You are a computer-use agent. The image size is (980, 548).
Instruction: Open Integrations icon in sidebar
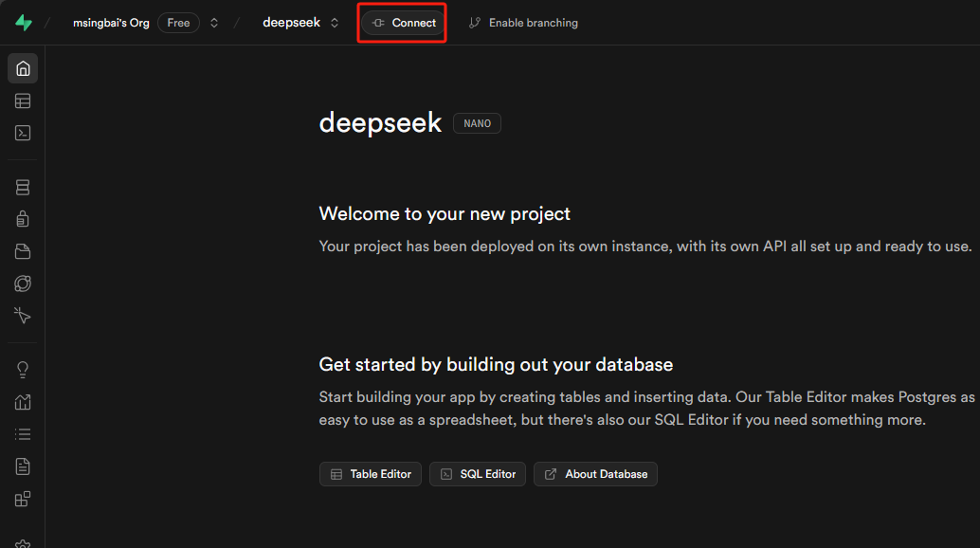pos(23,499)
